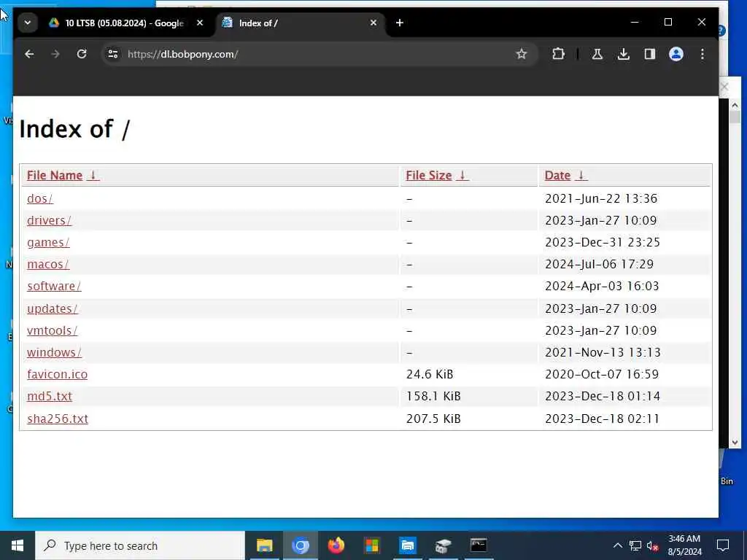Viewport: 747px width, 560px height.
Task: Sort descending via File Size arrow
Action: pos(462,175)
